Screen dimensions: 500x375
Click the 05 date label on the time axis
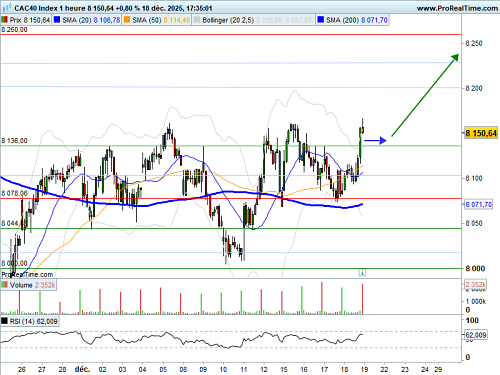[x=163, y=369]
